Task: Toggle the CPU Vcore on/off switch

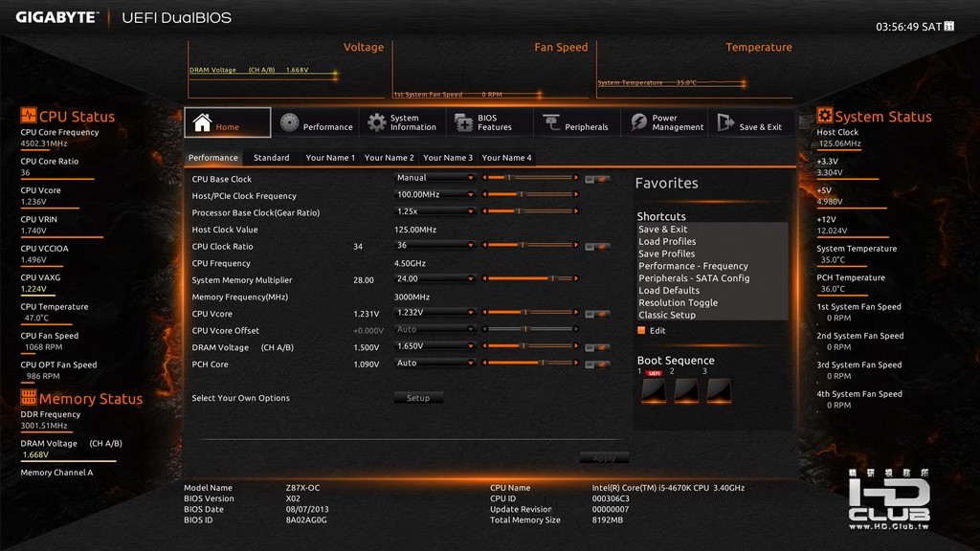Action: [597, 314]
